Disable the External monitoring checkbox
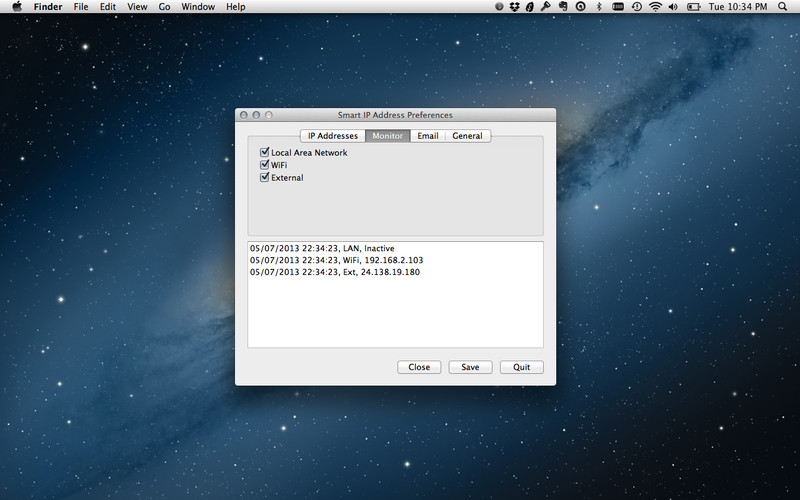The width and height of the screenshot is (800, 500). point(265,178)
